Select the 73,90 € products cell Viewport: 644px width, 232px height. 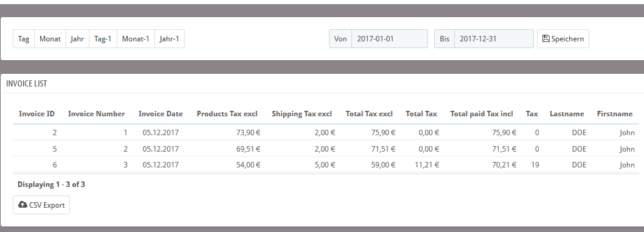coord(248,133)
